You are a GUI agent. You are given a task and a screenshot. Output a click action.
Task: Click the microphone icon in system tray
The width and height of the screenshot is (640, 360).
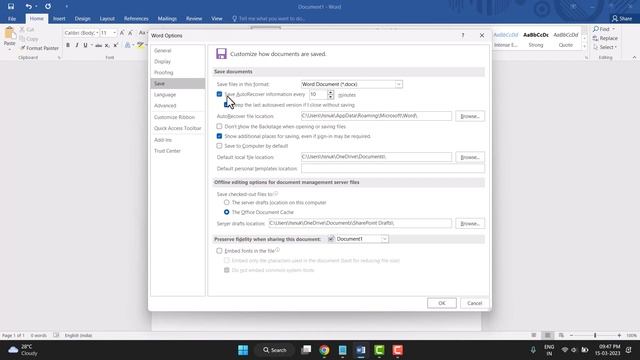(x=533, y=350)
